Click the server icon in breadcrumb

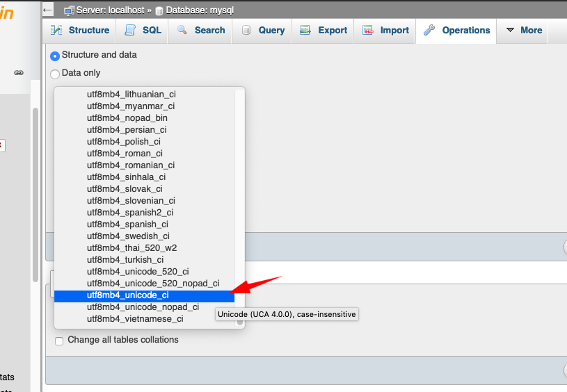[69, 11]
